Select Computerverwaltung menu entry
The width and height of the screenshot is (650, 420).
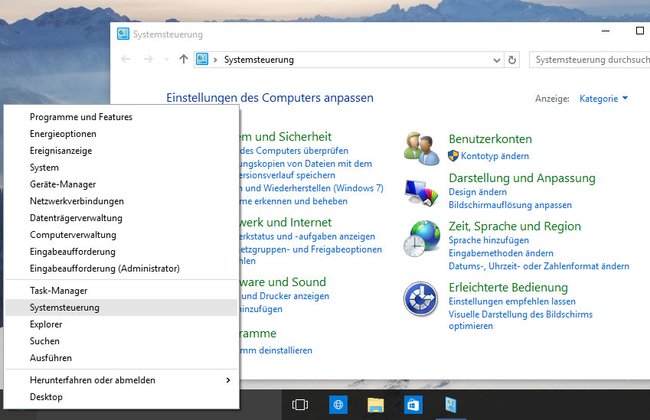(x=122, y=235)
